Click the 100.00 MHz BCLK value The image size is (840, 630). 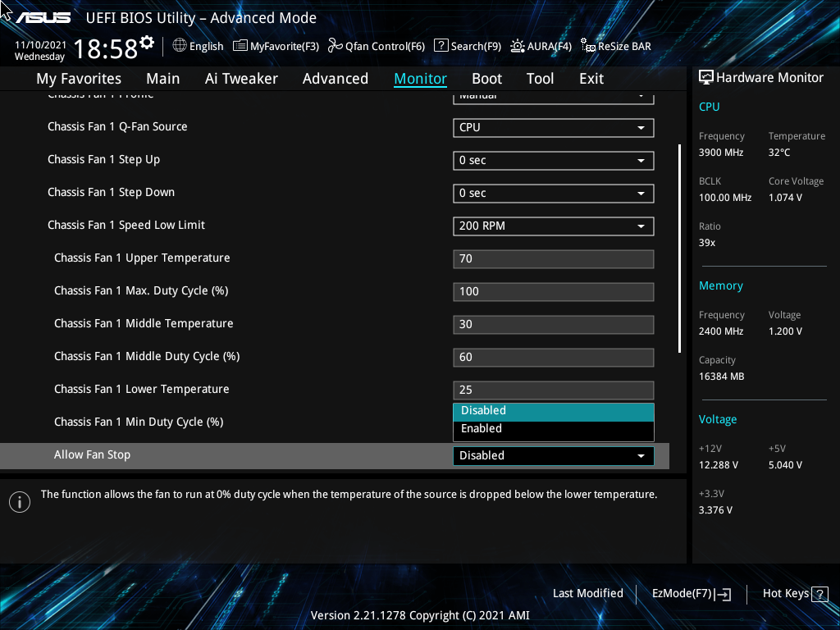coord(725,198)
